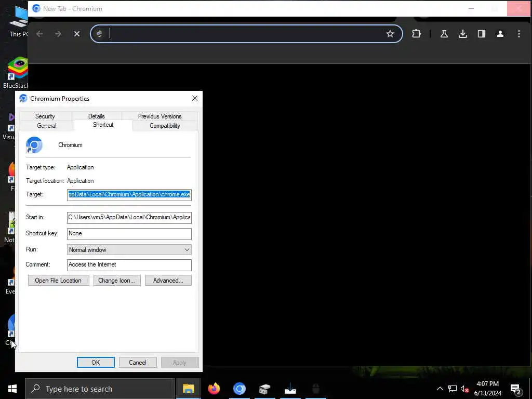This screenshot has height=399, width=532.
Task: Confirm properties with OK button
Action: [x=96, y=362]
